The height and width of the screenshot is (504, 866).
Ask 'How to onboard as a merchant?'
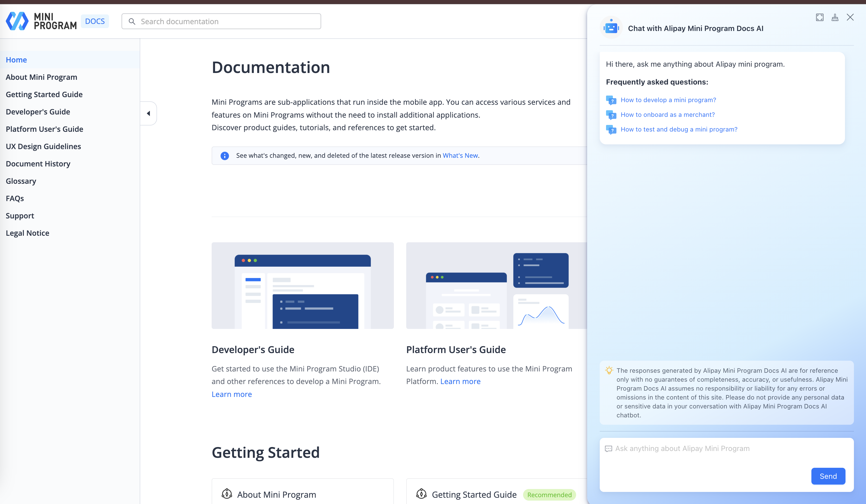point(667,114)
